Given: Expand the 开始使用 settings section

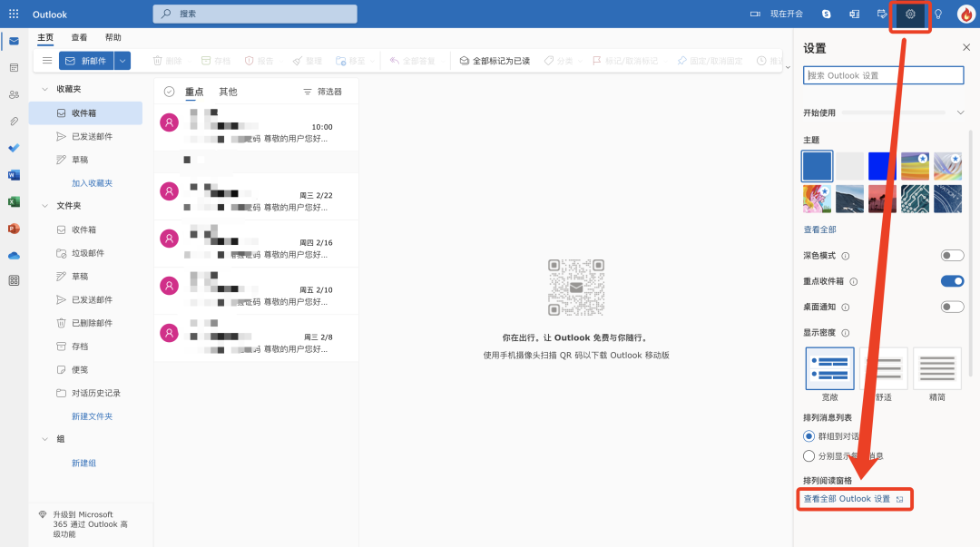Looking at the screenshot, I should (x=960, y=112).
